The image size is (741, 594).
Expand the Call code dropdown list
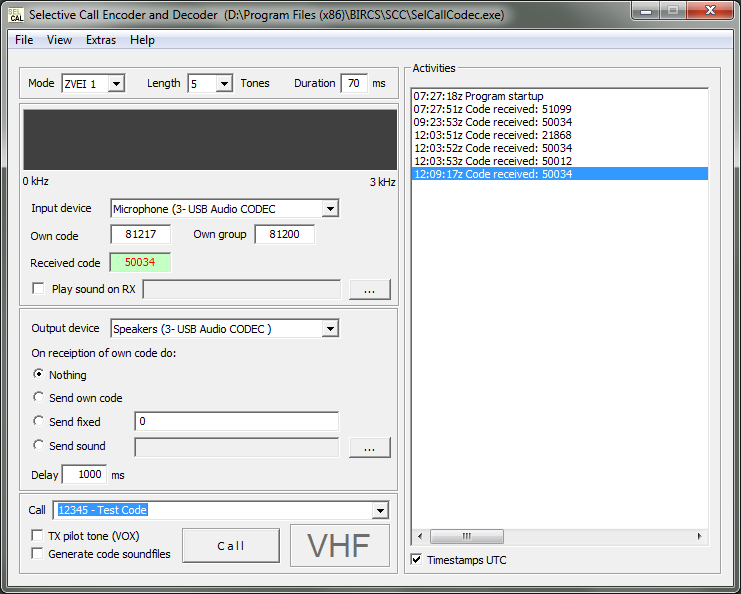379,511
